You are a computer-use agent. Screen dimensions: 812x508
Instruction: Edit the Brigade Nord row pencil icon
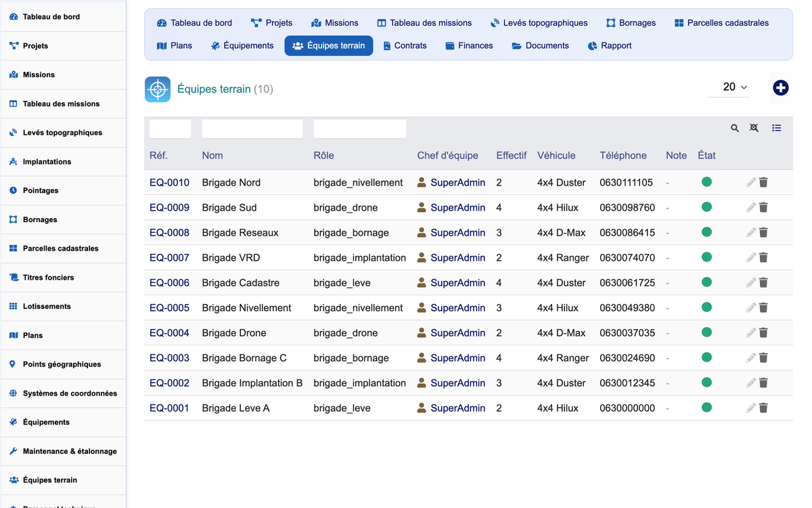click(751, 182)
